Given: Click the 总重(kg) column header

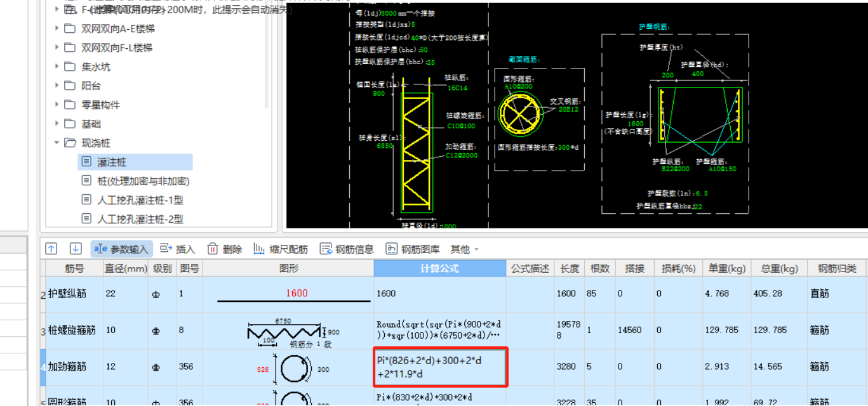Looking at the screenshot, I should pos(779,268).
